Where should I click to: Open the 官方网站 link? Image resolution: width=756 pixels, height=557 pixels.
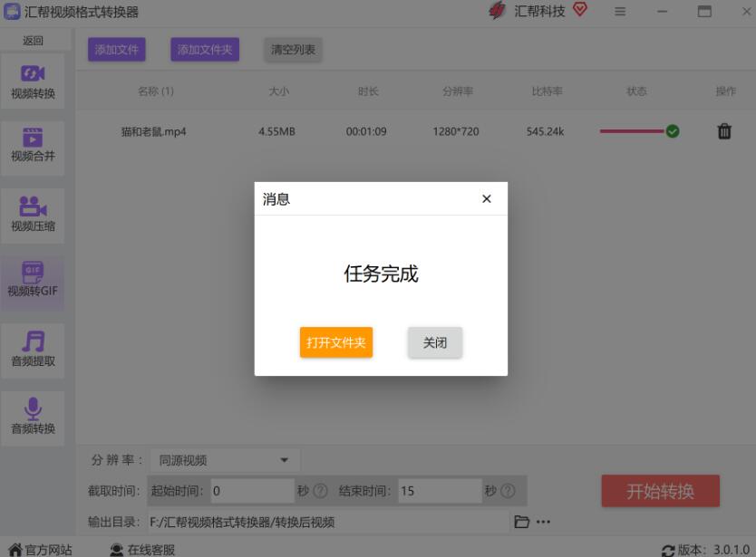pyautogui.click(x=40, y=549)
